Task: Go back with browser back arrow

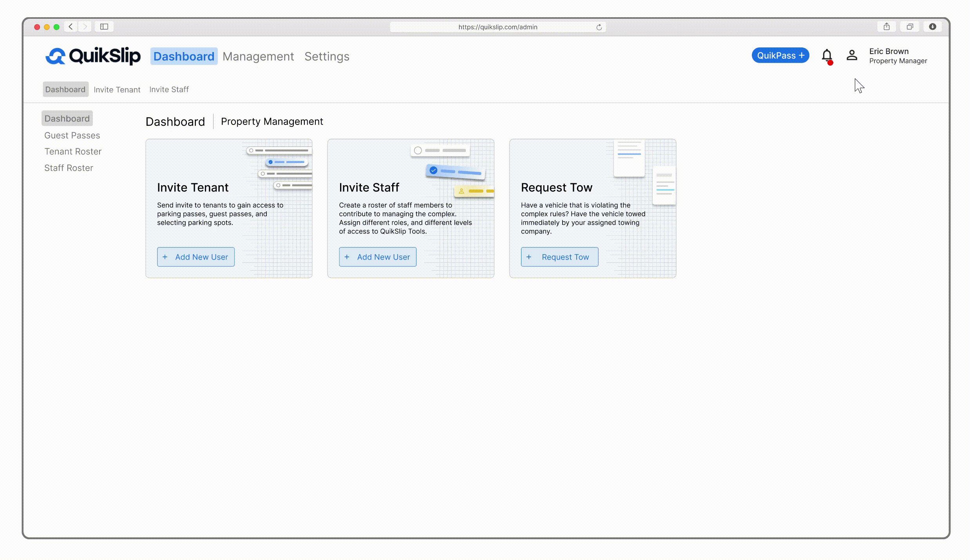Action: (71, 27)
